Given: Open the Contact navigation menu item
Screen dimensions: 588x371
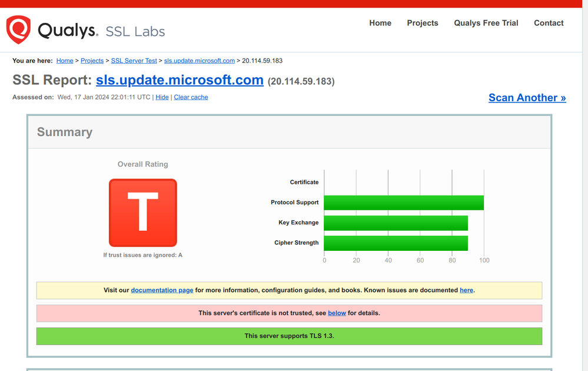Looking at the screenshot, I should click(x=549, y=23).
